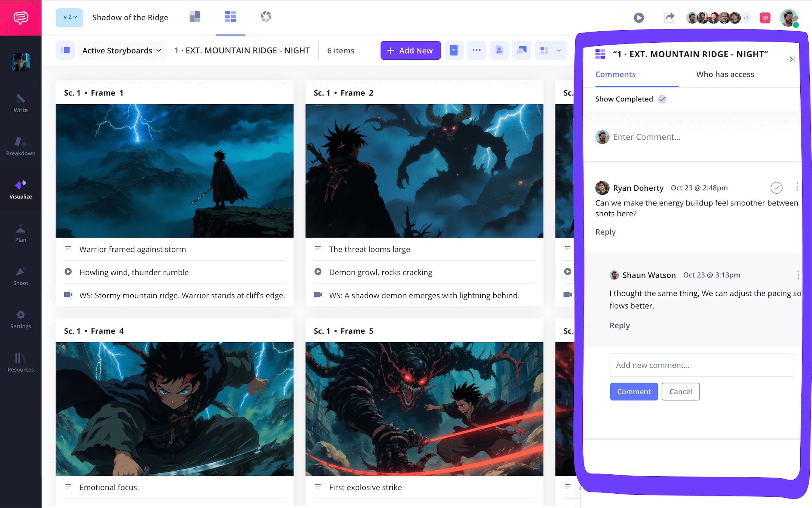This screenshot has width=812, height=508.
Task: Reply to Shaun Watson's comment
Action: click(619, 325)
